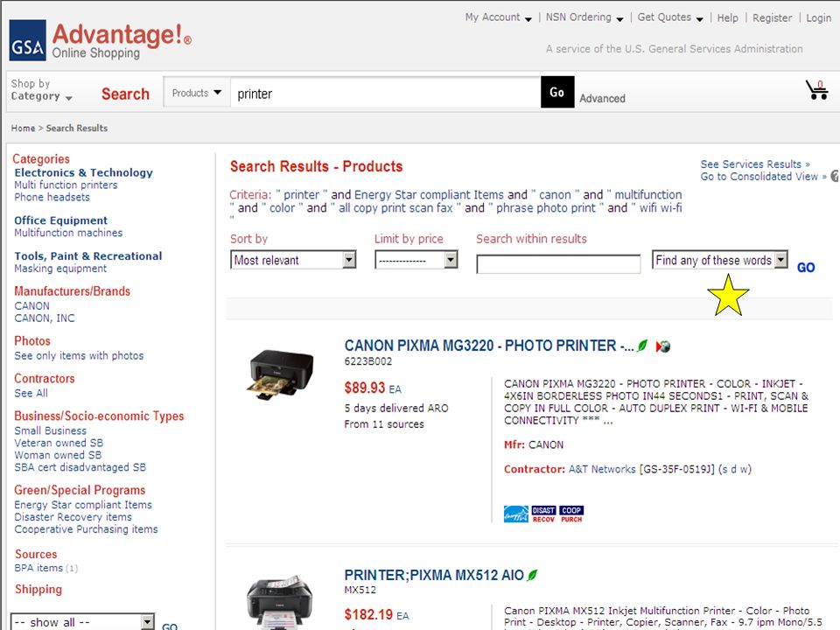
Task: Open the Limit by price dropdown
Action: coord(416,260)
